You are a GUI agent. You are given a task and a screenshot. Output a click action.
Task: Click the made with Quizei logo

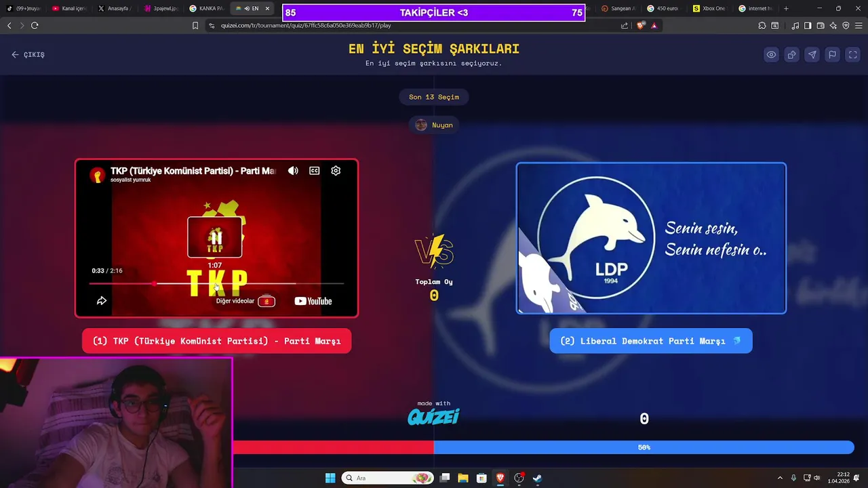(x=434, y=413)
